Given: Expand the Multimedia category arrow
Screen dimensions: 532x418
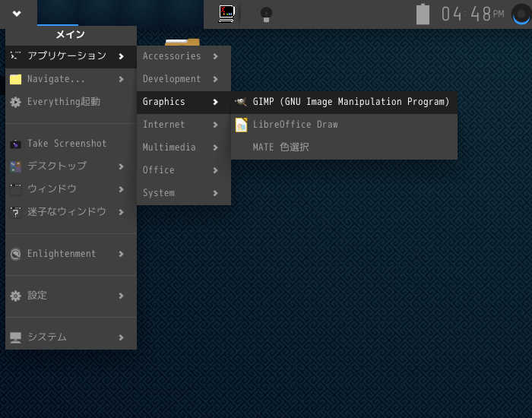Looking at the screenshot, I should [215, 147].
